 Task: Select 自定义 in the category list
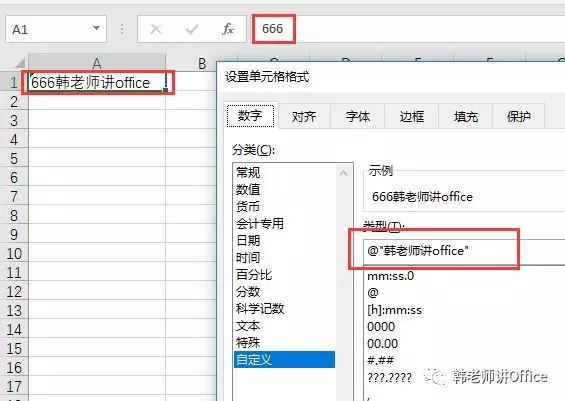285,360
